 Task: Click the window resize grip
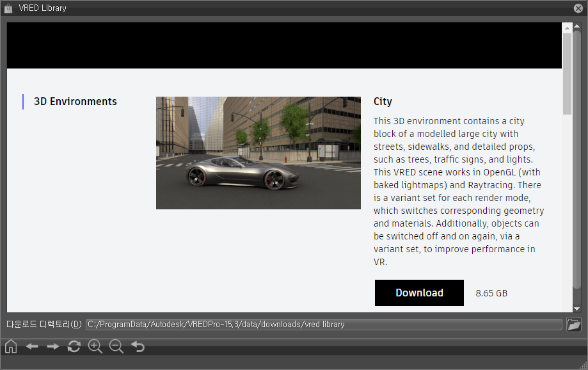click(x=584, y=366)
